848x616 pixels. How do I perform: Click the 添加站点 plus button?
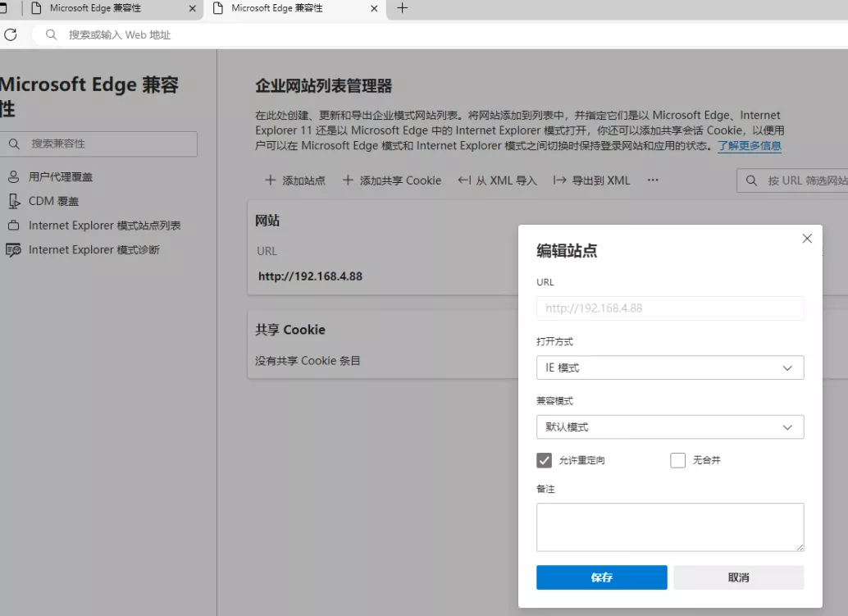[x=295, y=180]
